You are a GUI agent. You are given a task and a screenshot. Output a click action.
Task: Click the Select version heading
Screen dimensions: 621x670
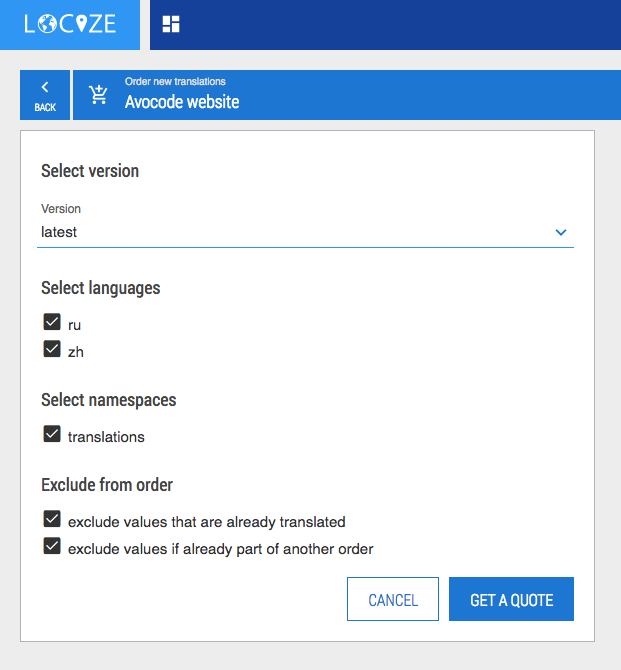[x=90, y=171]
